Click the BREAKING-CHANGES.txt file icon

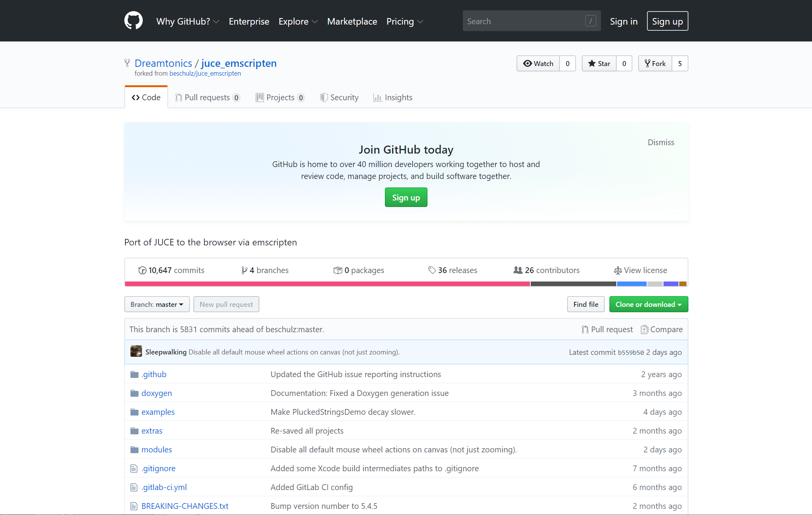[134, 506]
